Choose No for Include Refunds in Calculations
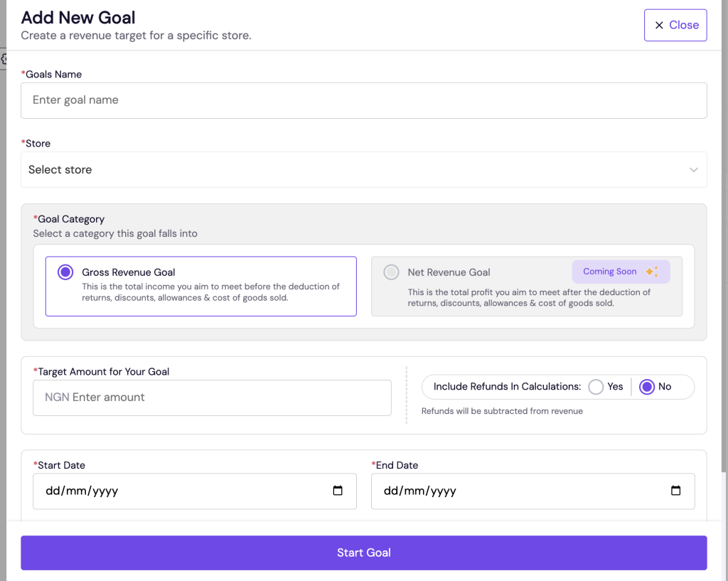 (x=646, y=387)
